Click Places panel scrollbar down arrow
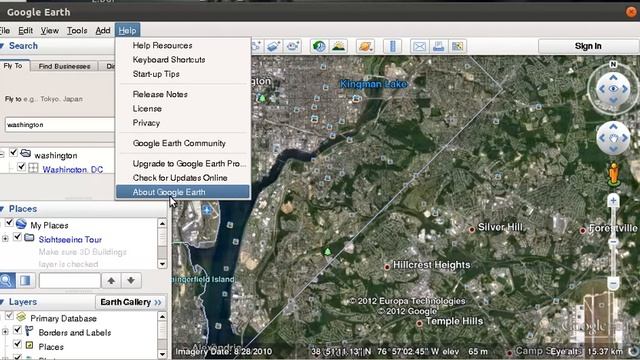Screen dimensions: 640x360 pos(162,264)
